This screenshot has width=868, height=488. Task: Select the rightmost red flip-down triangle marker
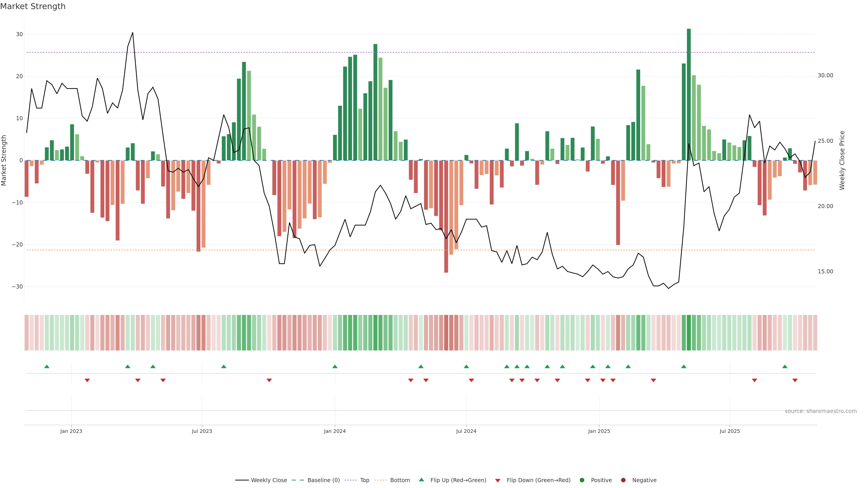click(x=795, y=380)
